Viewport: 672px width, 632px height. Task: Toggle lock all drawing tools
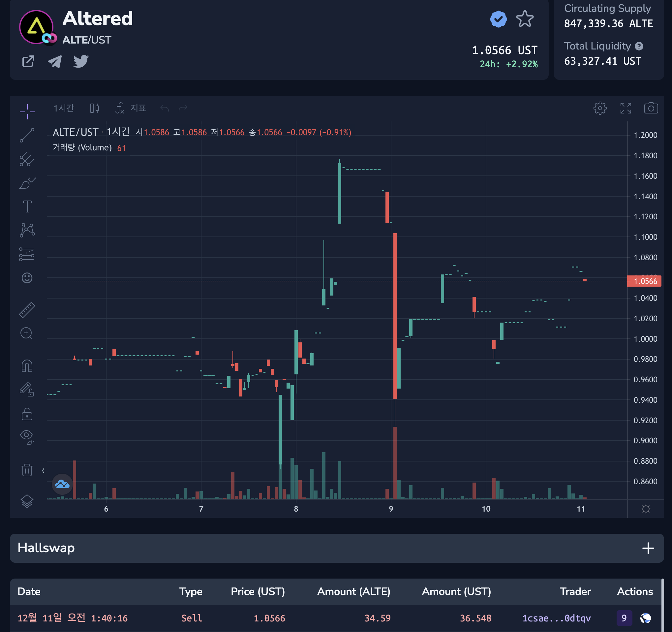[27, 414]
